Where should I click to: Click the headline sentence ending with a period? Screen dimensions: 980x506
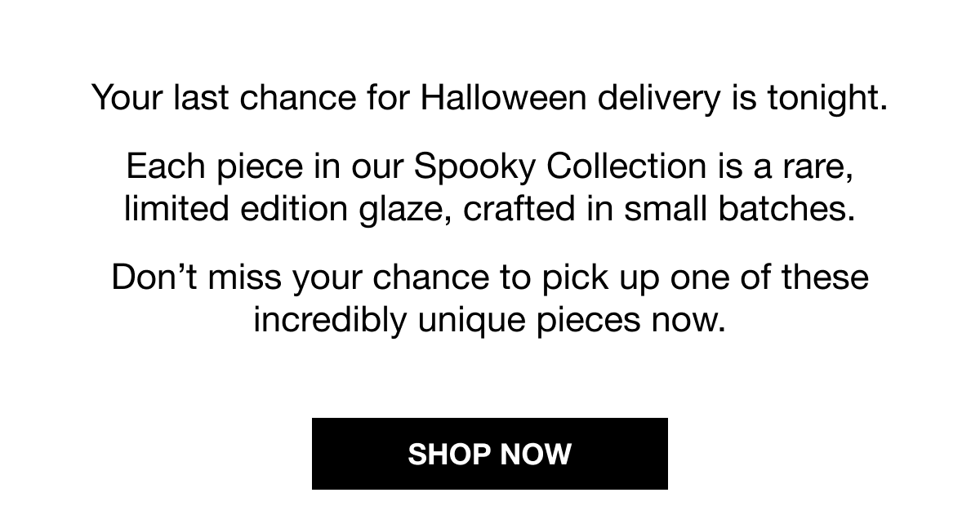coord(490,97)
